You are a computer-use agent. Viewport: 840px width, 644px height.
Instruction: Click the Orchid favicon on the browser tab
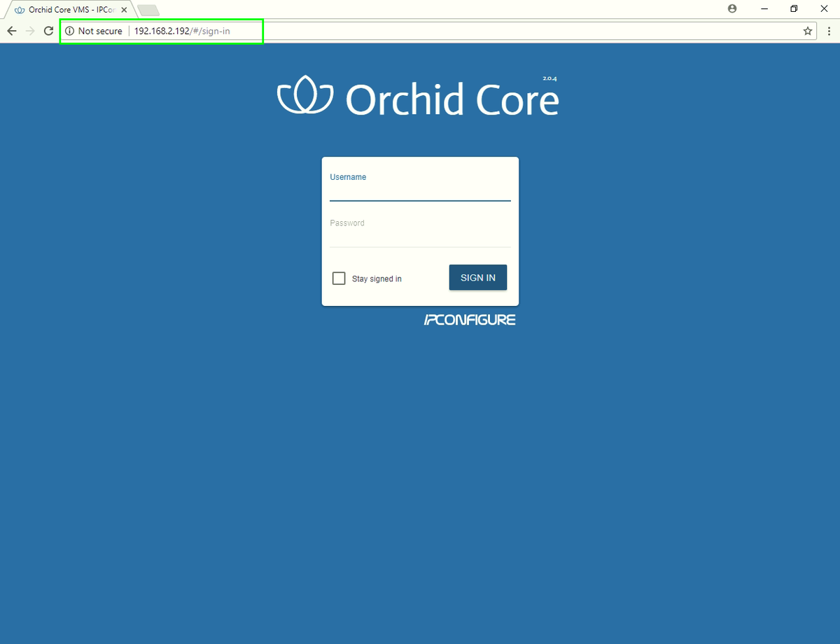click(x=20, y=10)
